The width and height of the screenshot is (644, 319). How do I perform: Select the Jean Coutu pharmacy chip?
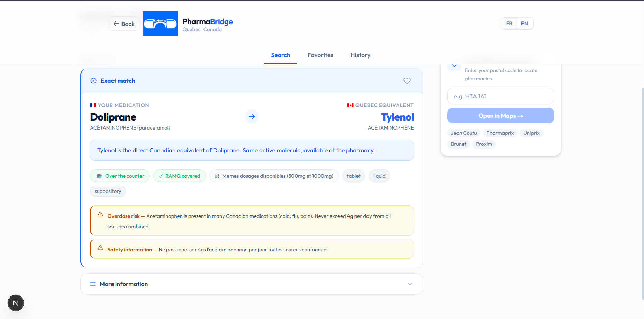pos(464,133)
